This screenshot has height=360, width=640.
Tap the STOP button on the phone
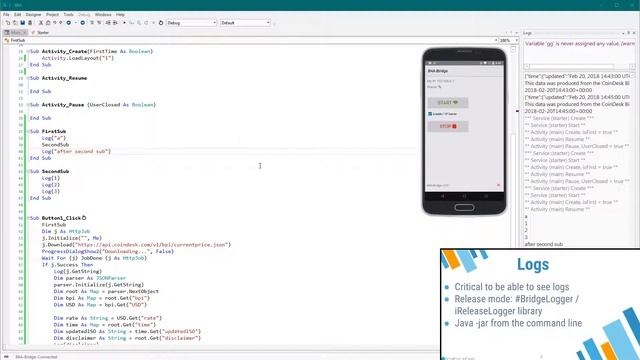tap(448, 127)
